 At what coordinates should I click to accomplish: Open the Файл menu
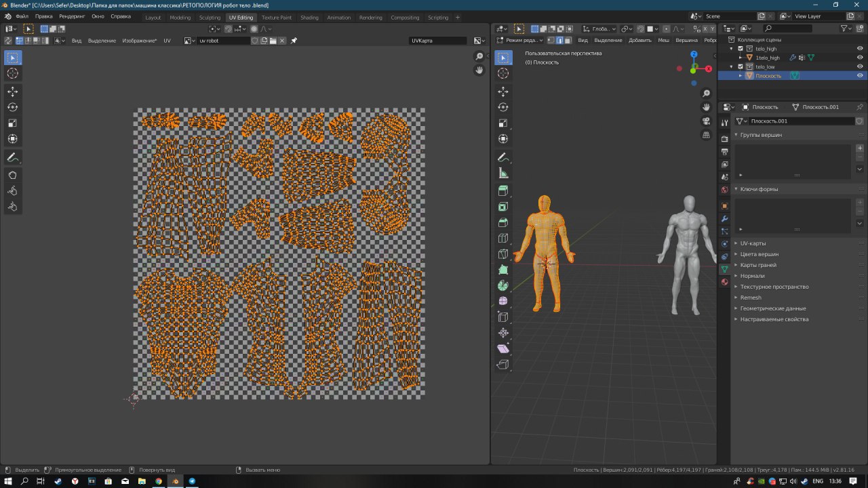click(x=22, y=16)
